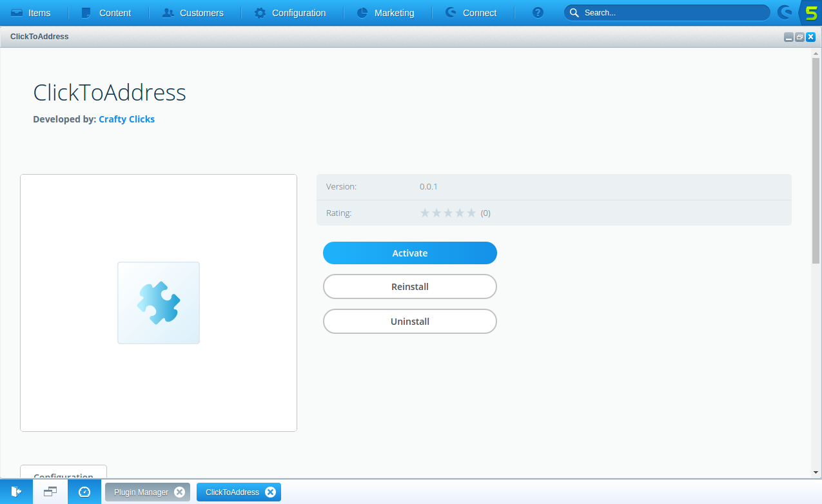Open the Crafty Clicks developer link
Screen dimensions: 822x504
tap(126, 119)
